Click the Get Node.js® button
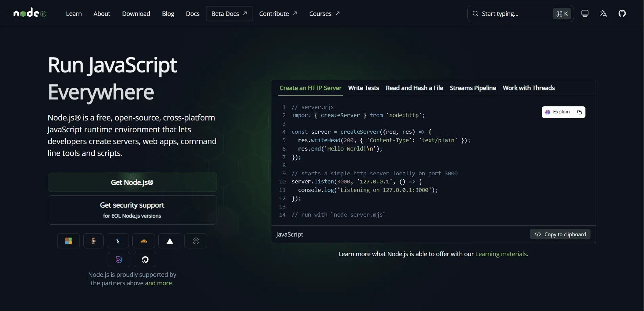The height and width of the screenshot is (311, 644). pos(132,182)
